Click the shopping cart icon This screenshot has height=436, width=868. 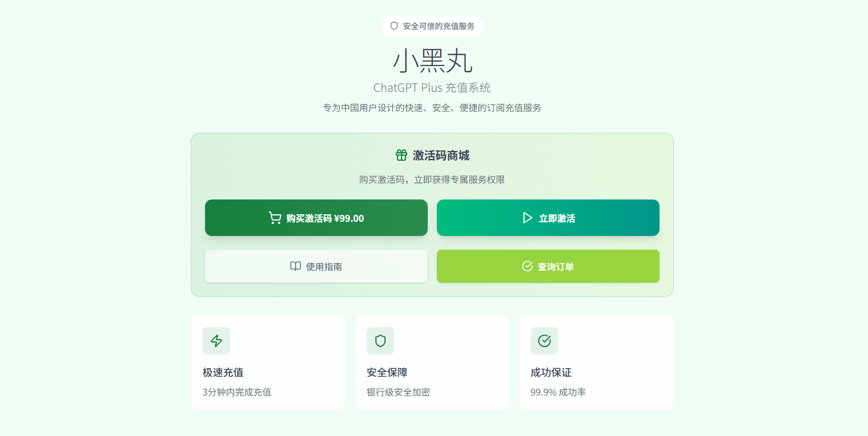point(275,218)
